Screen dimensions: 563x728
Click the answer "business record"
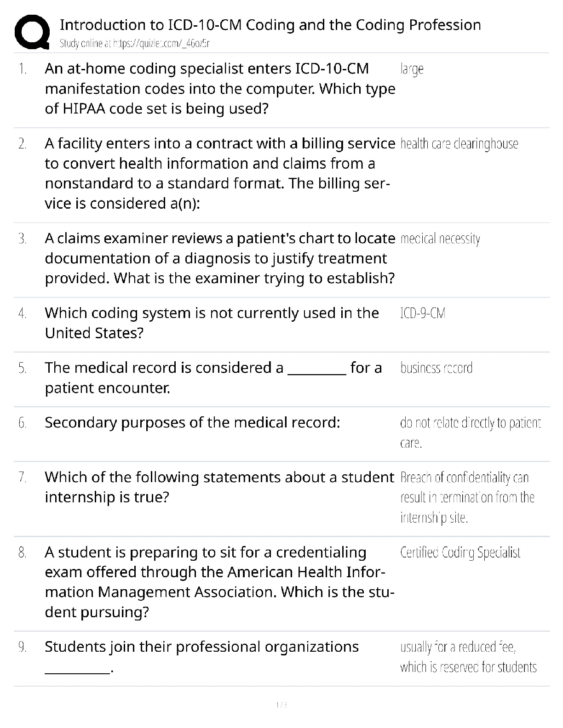point(436,368)
